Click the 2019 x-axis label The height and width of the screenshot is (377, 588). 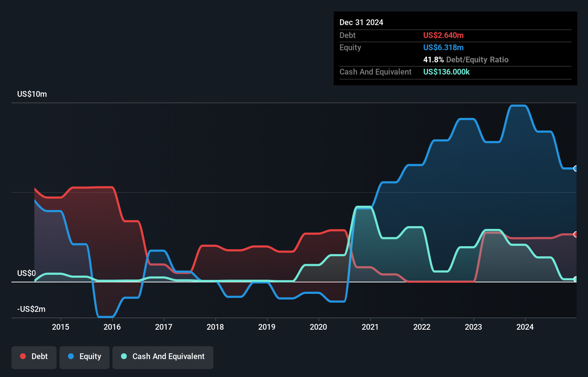click(267, 327)
